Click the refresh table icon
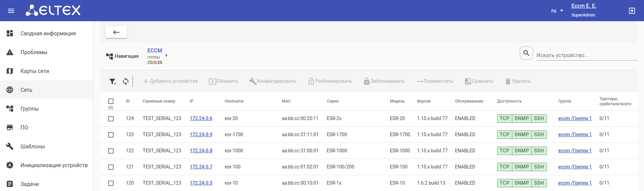The width and height of the screenshot is (644, 191). [126, 81]
